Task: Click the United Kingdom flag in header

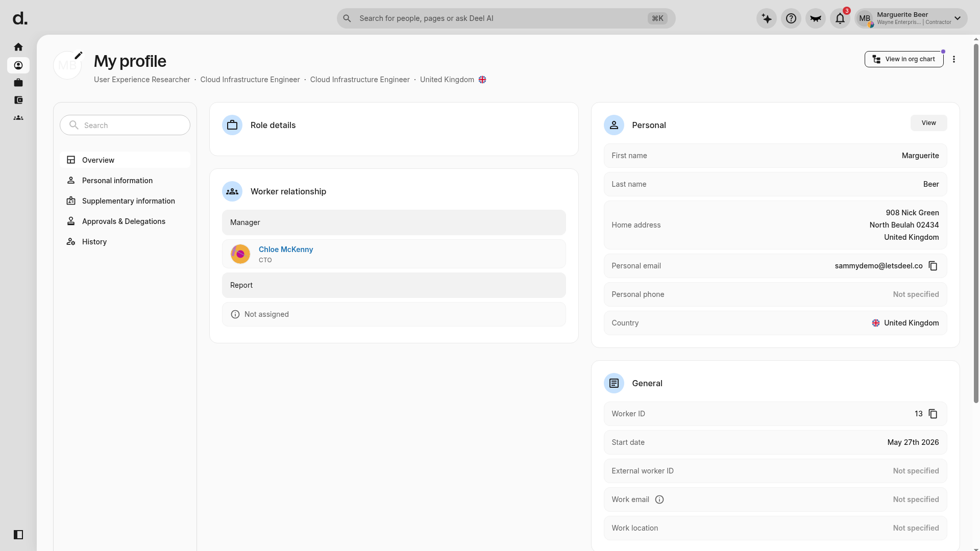Action: pyautogui.click(x=482, y=80)
